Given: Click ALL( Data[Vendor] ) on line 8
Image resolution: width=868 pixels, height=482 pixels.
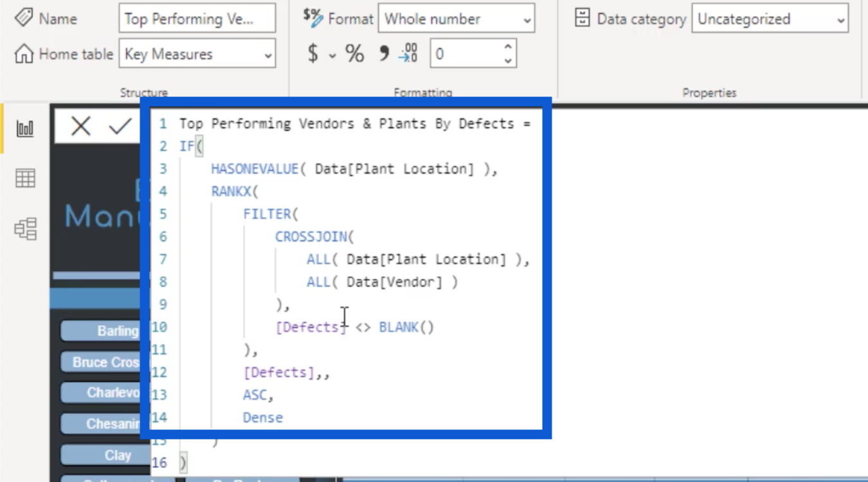Looking at the screenshot, I should tap(383, 282).
